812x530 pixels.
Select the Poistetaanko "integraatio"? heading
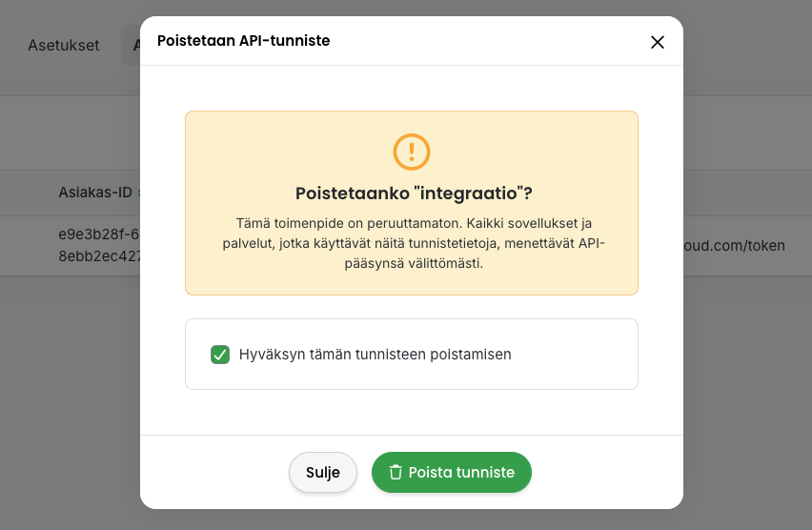tap(414, 194)
